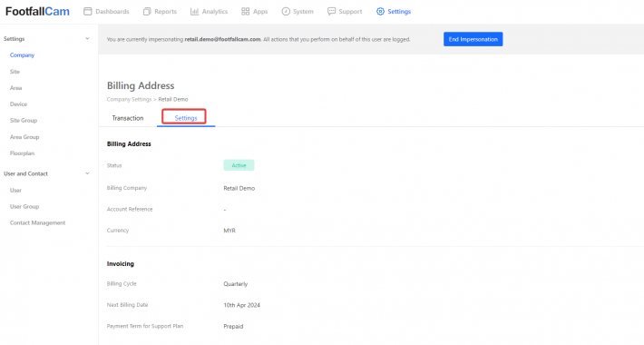Switch to the Settings tab under Billing Address
The height and width of the screenshot is (345, 644).
click(186, 118)
